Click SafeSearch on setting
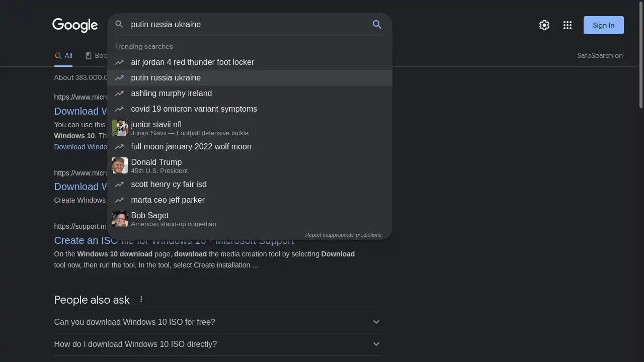This screenshot has height=362, width=644. (600, 56)
